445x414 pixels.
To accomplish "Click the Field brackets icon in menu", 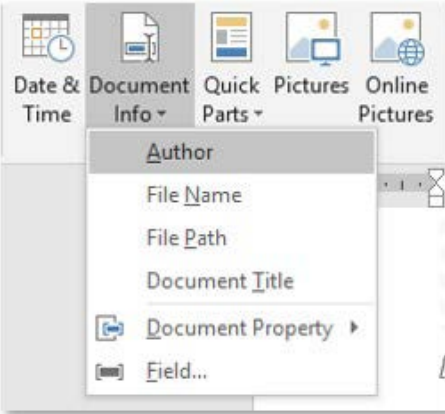I will [x=110, y=371].
